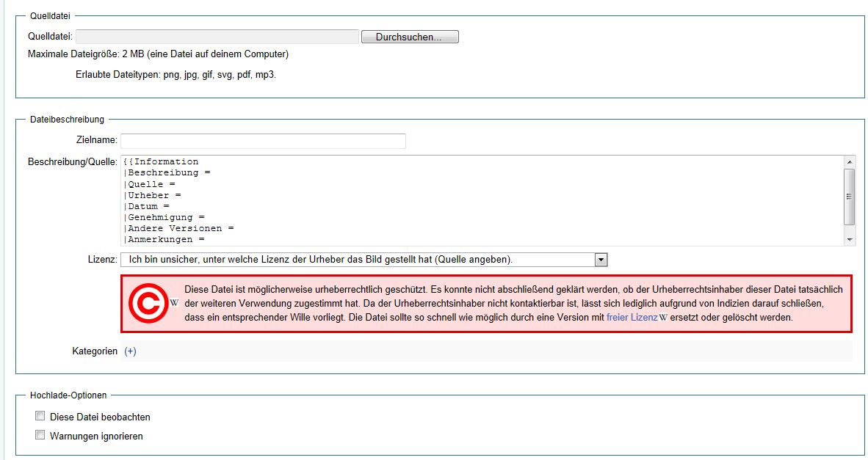This screenshot has height=460, width=868.
Task: Click the 'Durchsuchen...' button
Action: tap(410, 37)
